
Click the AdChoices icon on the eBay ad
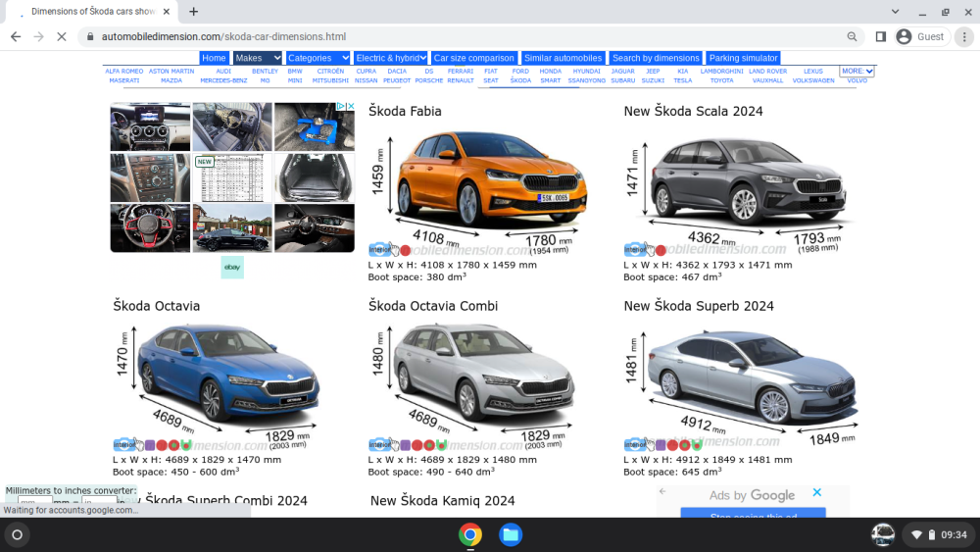coord(341,106)
